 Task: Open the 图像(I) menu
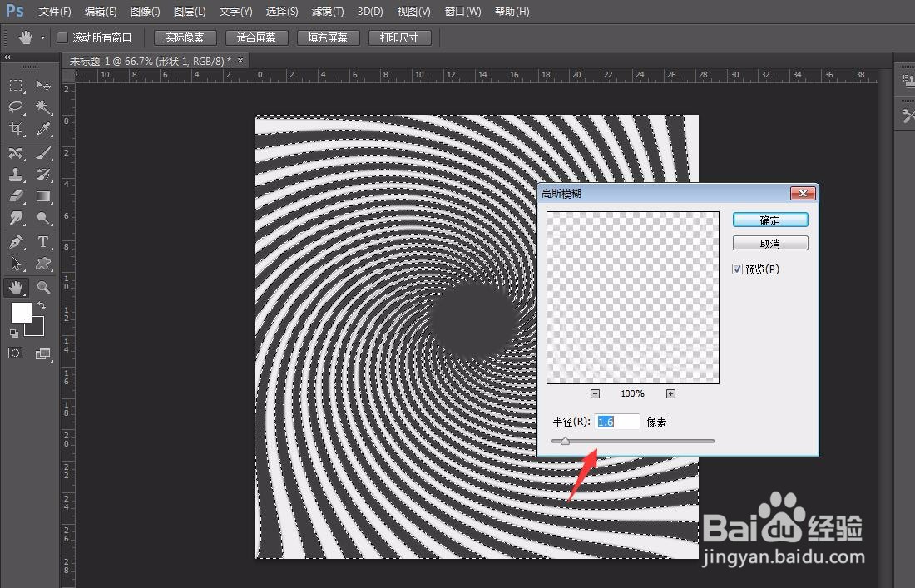[146, 11]
